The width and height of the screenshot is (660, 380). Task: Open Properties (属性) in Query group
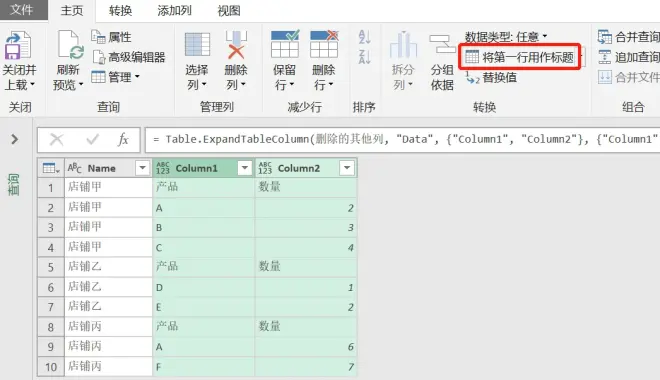[x=112, y=37]
